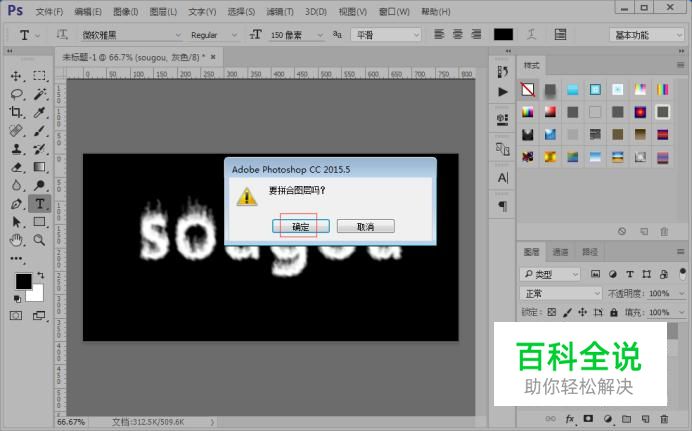Switch to the Paths tab
The image size is (692, 431).
(x=590, y=252)
